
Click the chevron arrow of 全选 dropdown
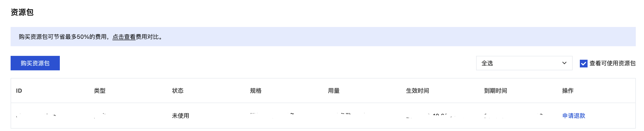point(564,63)
